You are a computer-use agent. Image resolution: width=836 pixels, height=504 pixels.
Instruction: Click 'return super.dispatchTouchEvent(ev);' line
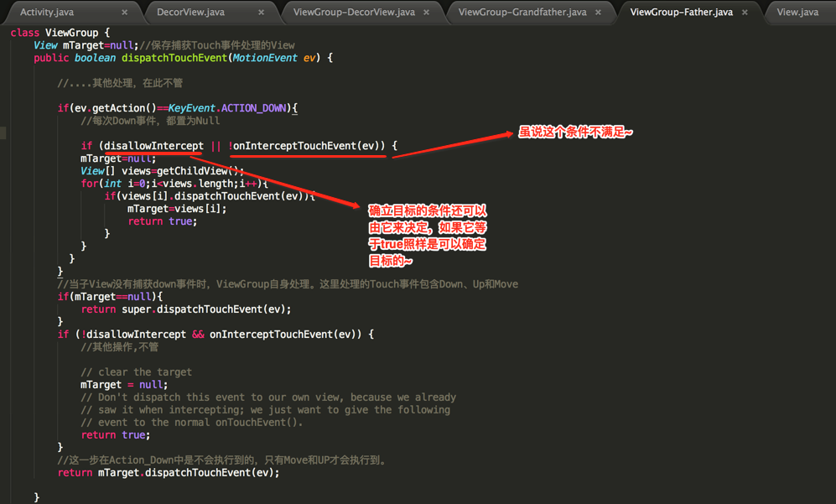[186, 309]
